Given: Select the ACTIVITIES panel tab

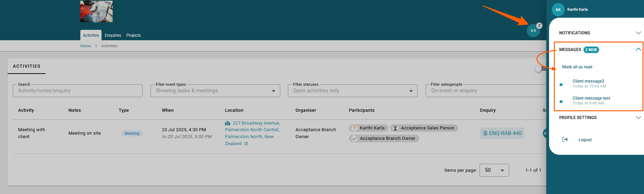Looking at the screenshot, I should [x=26, y=66].
